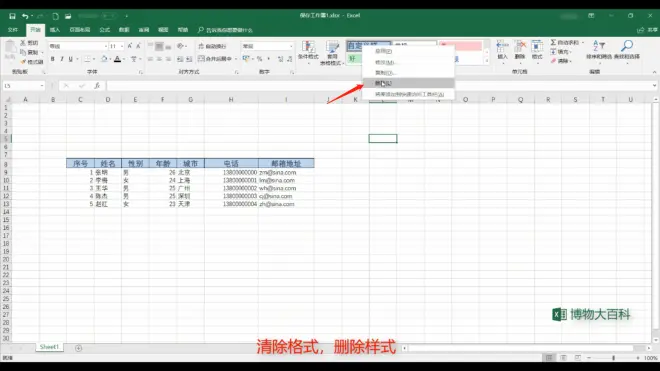This screenshot has height=371, width=660.
Task: Click the Tell Me search box
Action: [x=225, y=30]
